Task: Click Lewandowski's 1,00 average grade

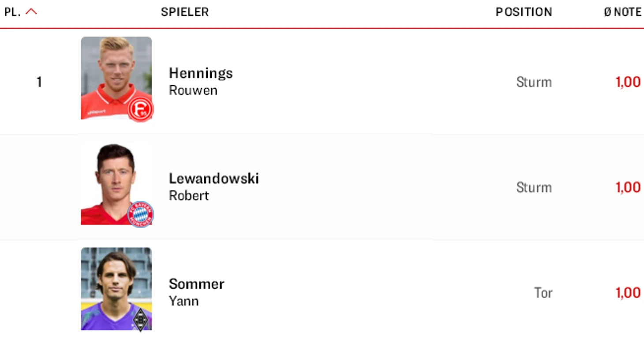Action: point(628,188)
